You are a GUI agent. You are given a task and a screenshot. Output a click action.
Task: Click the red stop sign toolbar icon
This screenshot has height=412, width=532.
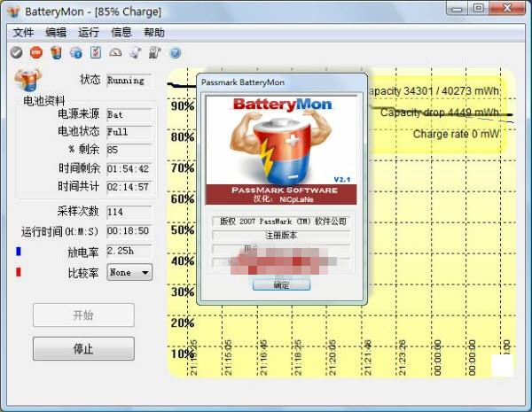(x=36, y=52)
